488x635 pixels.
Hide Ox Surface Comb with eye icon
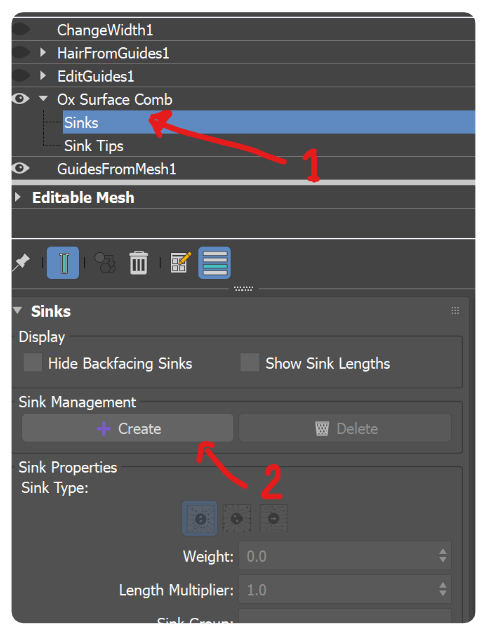click(20, 99)
